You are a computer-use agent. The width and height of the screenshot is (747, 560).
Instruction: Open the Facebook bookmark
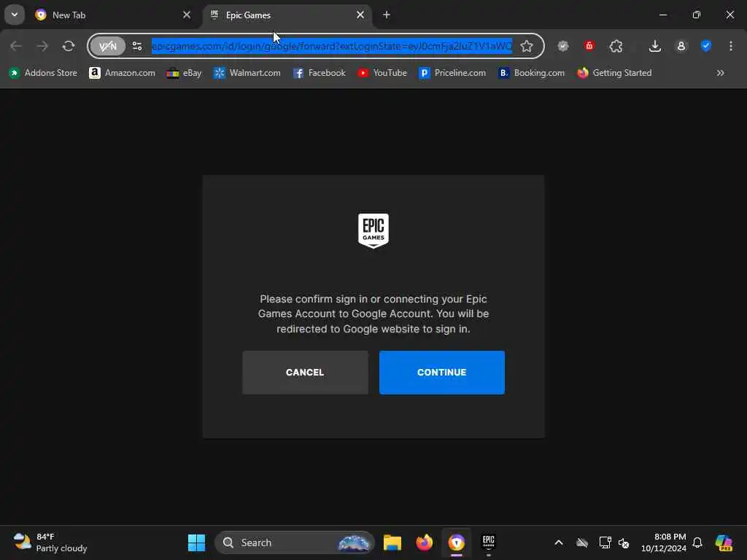tap(320, 73)
